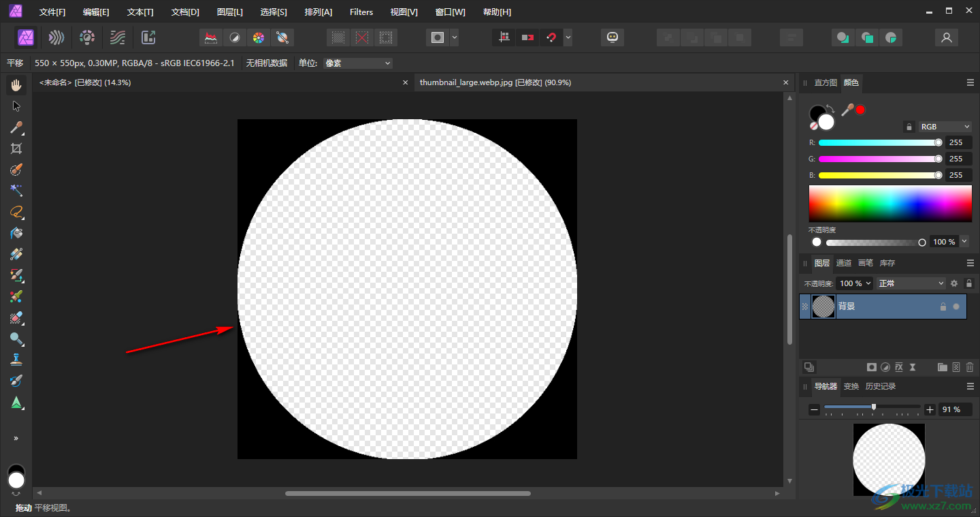This screenshot has height=517, width=980.
Task: Toggle visibility of the 背景 layer
Action: coord(956,307)
